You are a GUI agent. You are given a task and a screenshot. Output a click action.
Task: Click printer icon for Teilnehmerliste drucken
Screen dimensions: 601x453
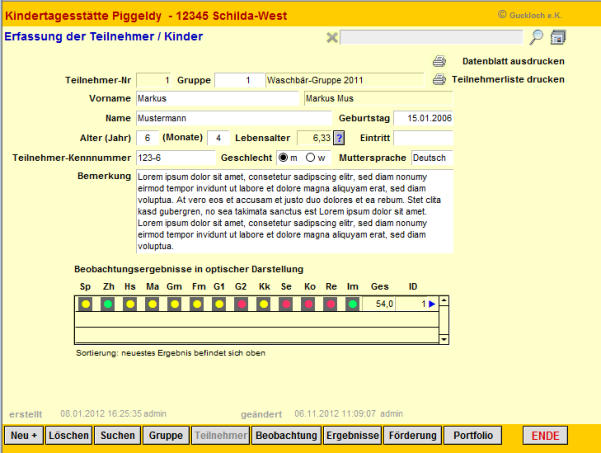click(439, 79)
